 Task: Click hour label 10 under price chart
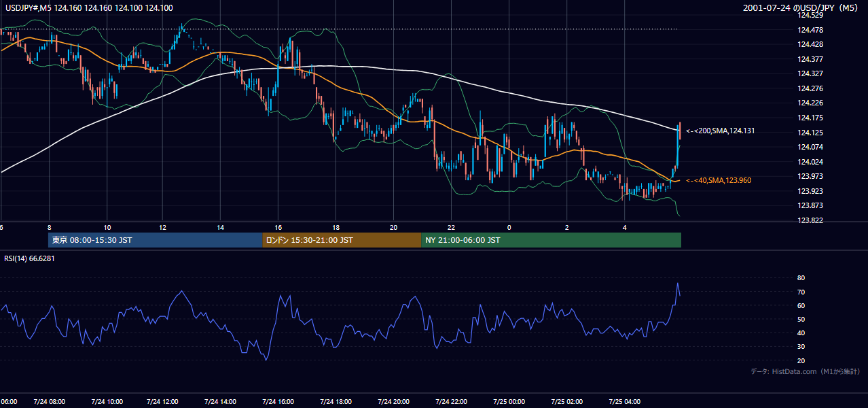[x=107, y=228]
